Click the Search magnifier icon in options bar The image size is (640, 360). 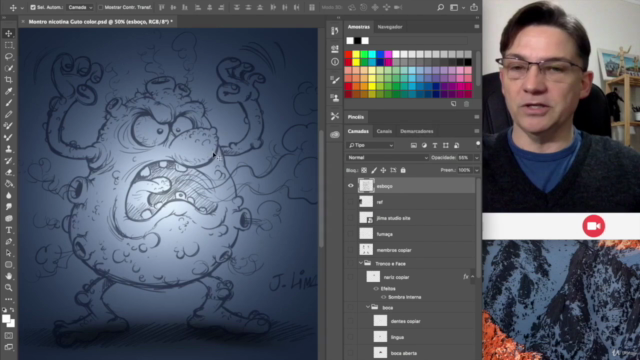440,7
